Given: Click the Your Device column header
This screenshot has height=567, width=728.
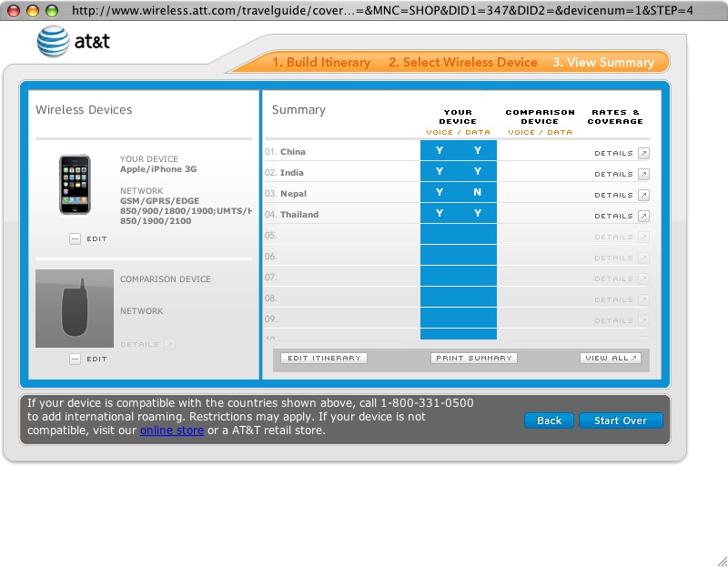Looking at the screenshot, I should [458, 116].
